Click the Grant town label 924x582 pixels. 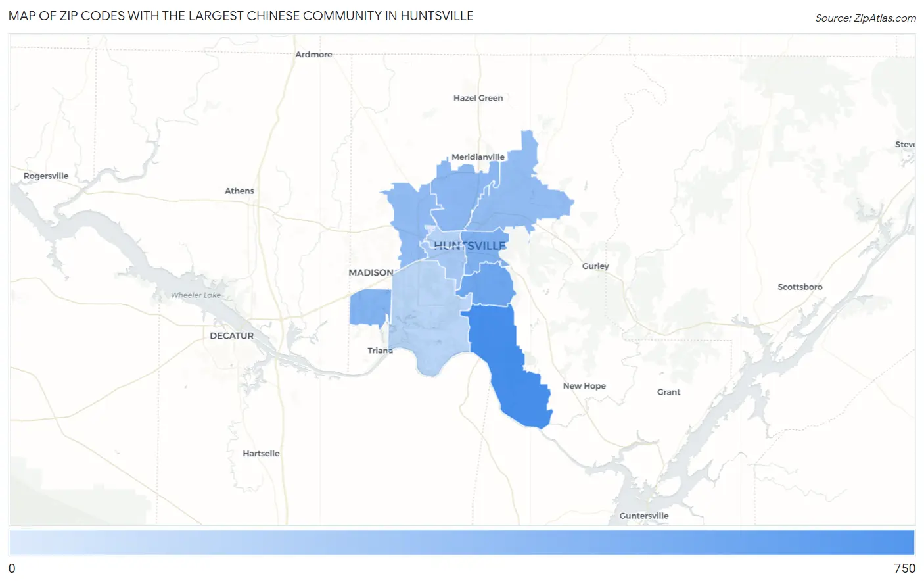(668, 391)
